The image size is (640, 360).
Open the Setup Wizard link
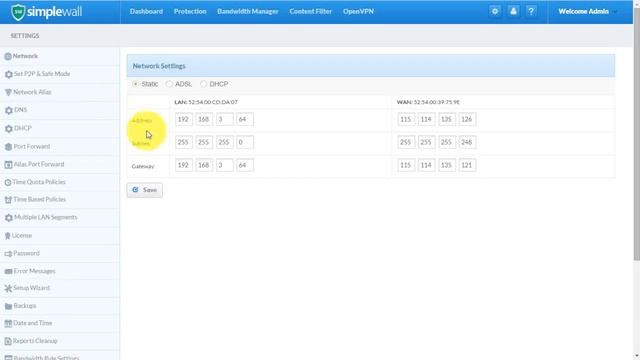click(31, 288)
